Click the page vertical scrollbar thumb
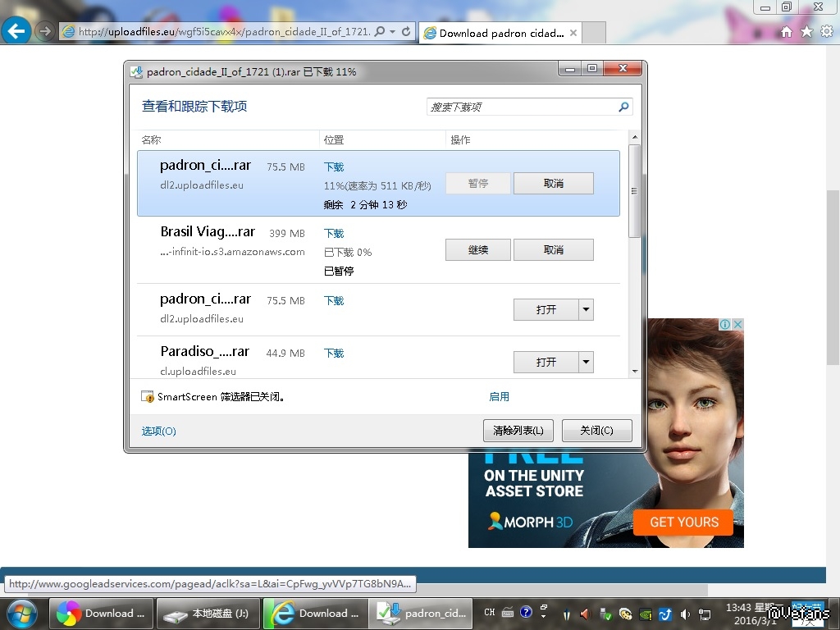840x630 pixels. click(x=833, y=277)
